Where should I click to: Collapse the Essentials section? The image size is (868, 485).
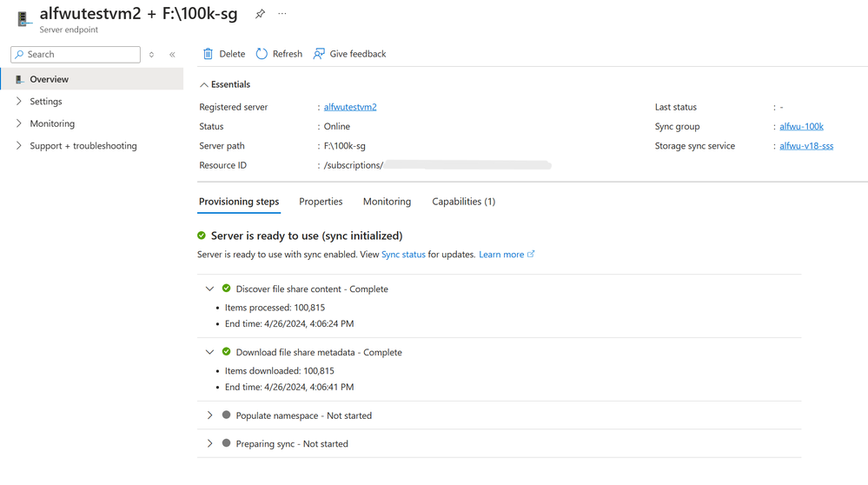coord(203,84)
